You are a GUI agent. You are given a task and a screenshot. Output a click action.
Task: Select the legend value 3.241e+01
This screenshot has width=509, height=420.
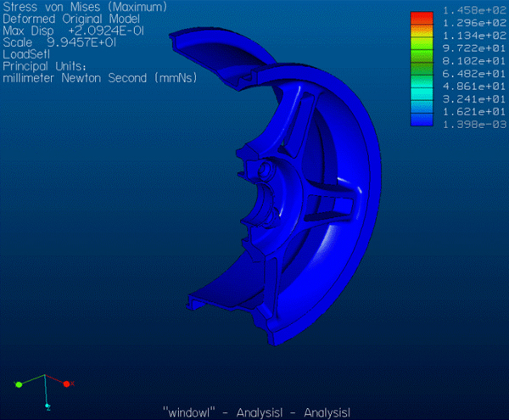click(474, 99)
